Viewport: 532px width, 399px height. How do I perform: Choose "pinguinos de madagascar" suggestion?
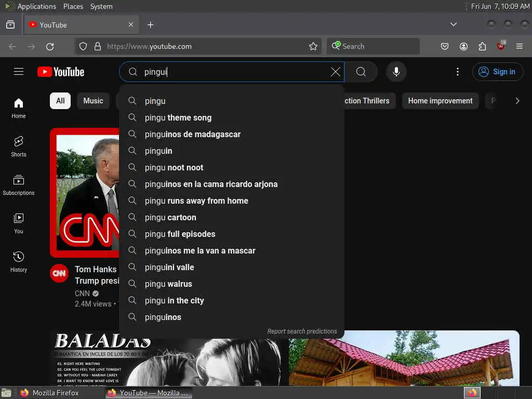coord(231,134)
